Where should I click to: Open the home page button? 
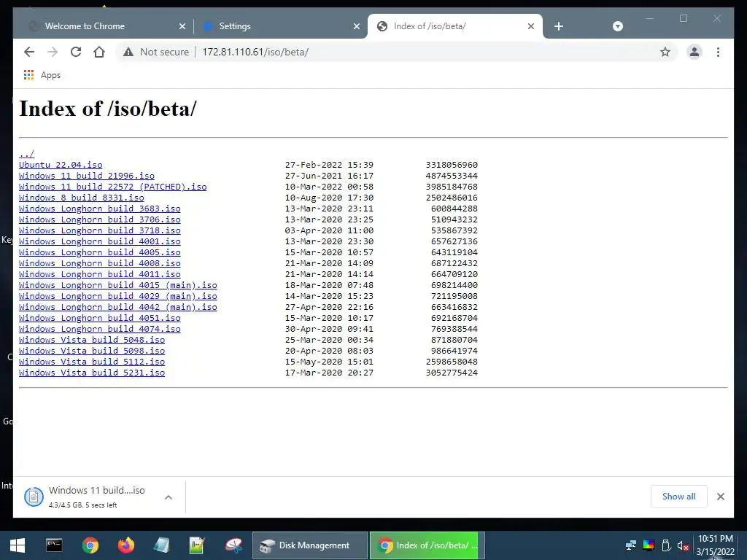99,52
